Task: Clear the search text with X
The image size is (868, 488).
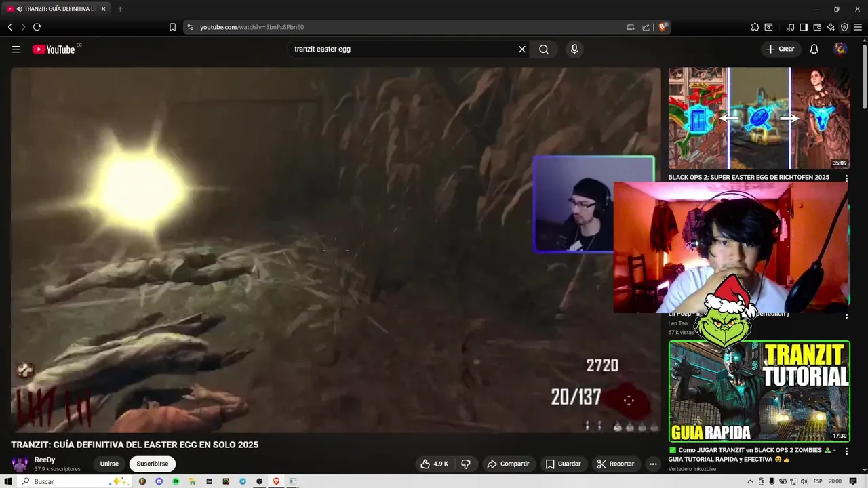Action: (522, 49)
